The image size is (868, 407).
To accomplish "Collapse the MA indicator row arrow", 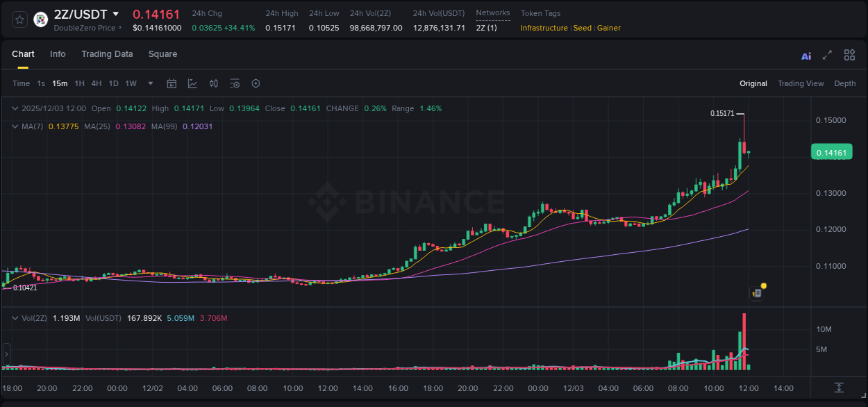I will coord(14,126).
